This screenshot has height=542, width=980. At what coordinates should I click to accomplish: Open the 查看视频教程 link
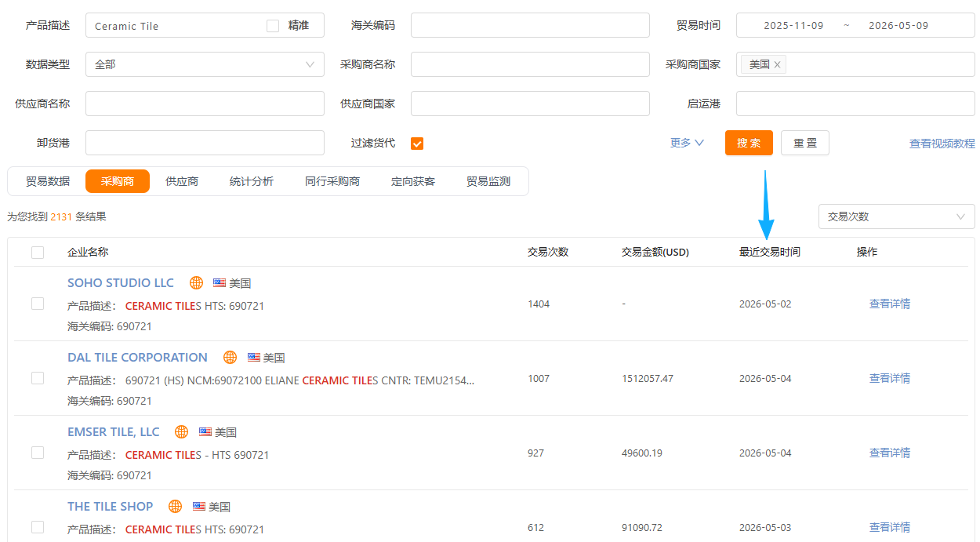tap(942, 144)
